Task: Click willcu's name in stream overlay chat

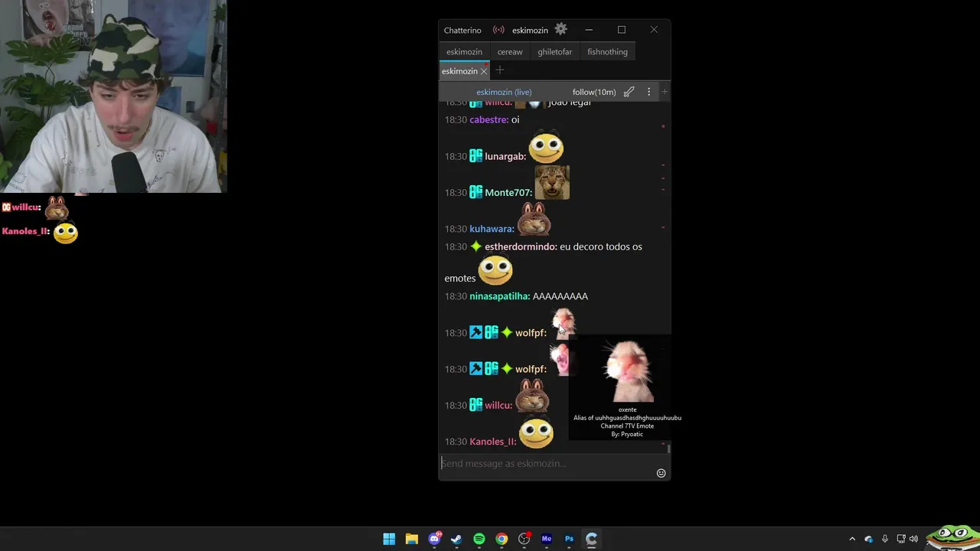Action: pyautogui.click(x=26, y=207)
